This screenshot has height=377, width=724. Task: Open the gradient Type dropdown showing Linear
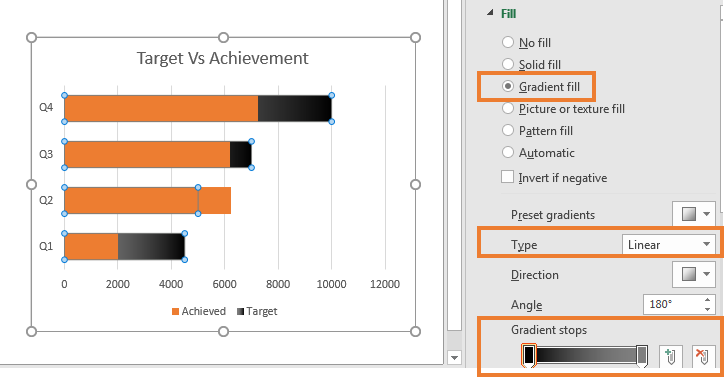coord(669,244)
